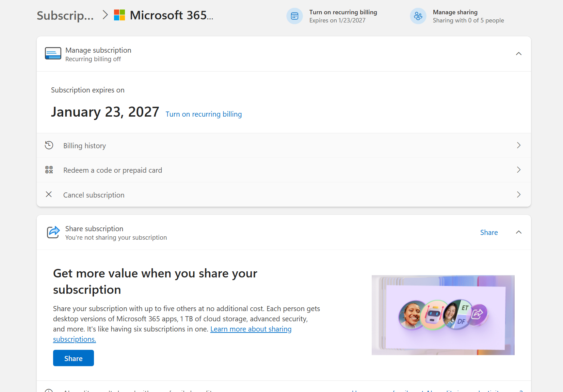Open Redeem a code chevron arrow
563x392 pixels.
pos(518,170)
